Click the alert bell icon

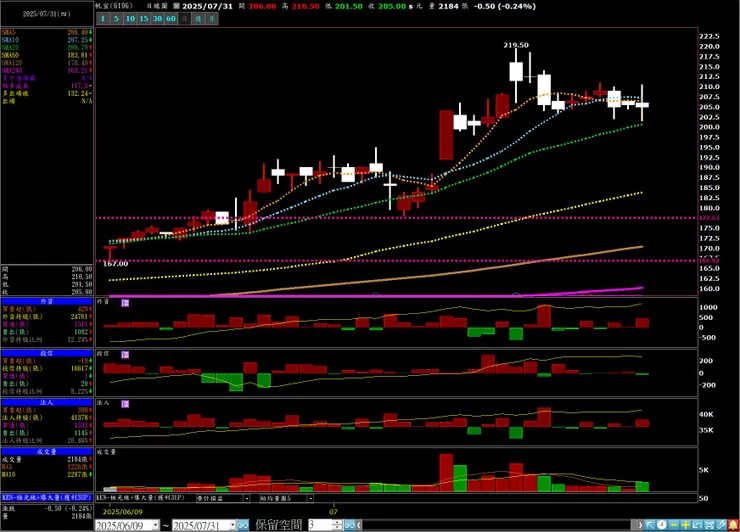(x=733, y=525)
